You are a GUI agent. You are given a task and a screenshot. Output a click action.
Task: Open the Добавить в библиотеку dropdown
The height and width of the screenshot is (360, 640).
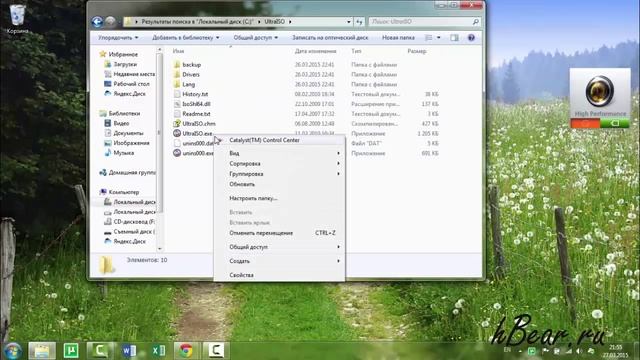[186, 38]
